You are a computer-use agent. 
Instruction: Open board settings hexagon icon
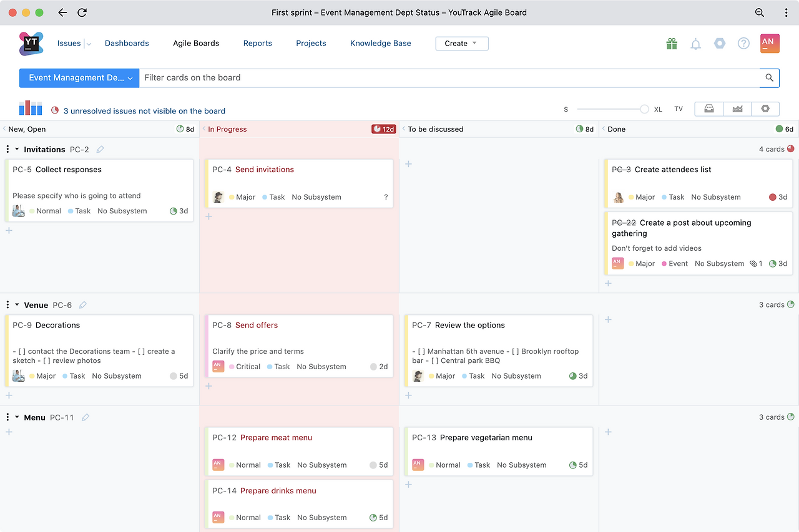(765, 109)
